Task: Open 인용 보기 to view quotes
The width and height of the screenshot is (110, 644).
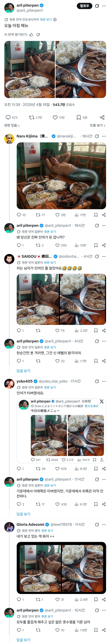Action: 97,126
